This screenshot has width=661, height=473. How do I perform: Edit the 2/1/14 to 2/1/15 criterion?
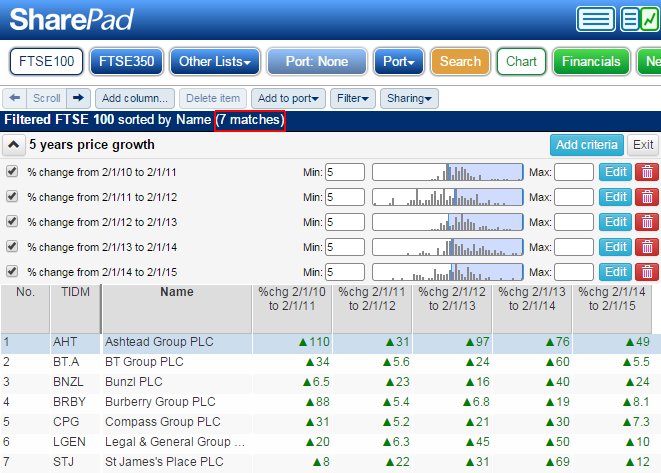pyautogui.click(x=615, y=272)
